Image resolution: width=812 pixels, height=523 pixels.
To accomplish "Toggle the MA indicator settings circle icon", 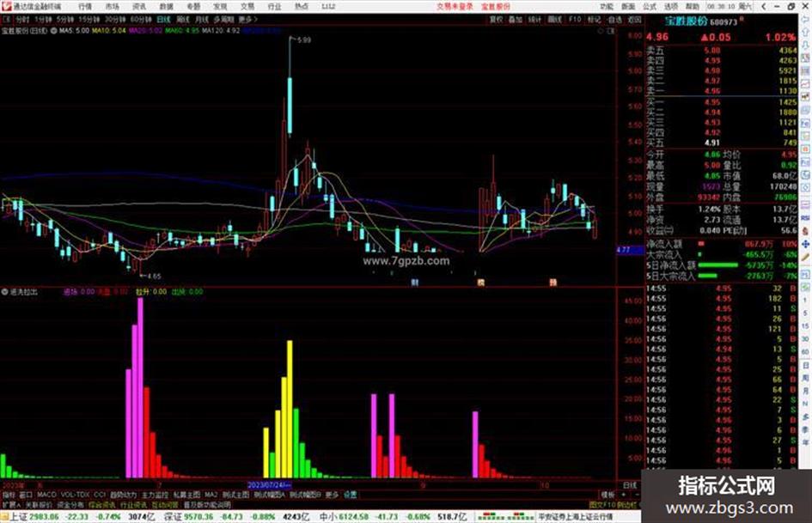I will pyautogui.click(x=53, y=31).
